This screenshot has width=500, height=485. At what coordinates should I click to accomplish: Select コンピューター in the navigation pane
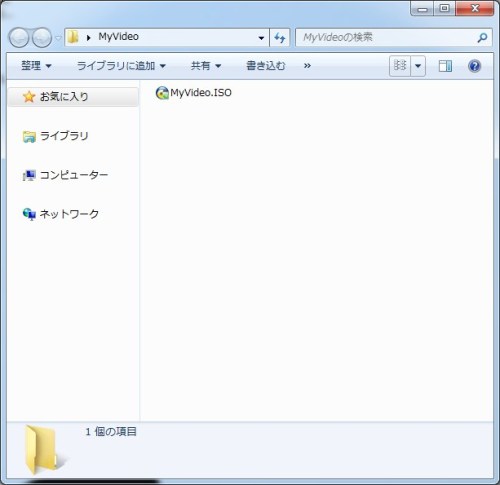pyautogui.click(x=74, y=175)
